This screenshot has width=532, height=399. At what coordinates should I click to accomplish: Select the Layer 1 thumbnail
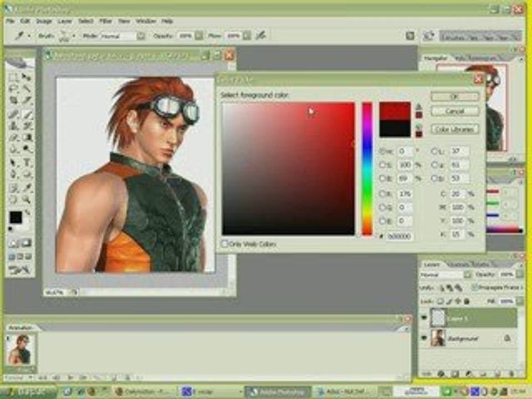(x=438, y=318)
